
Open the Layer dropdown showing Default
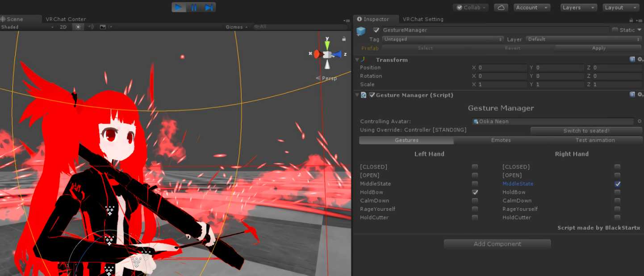tap(581, 39)
